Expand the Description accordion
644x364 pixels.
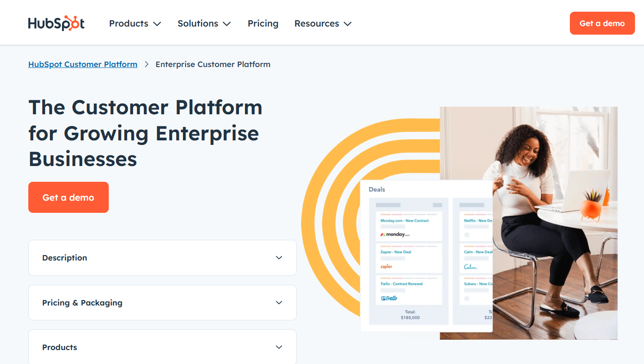(162, 258)
